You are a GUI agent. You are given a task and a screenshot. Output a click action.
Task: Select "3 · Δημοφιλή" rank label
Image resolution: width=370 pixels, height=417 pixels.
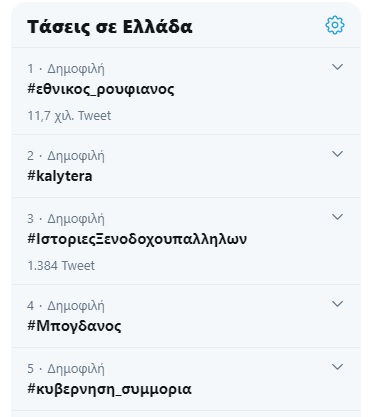66,219
